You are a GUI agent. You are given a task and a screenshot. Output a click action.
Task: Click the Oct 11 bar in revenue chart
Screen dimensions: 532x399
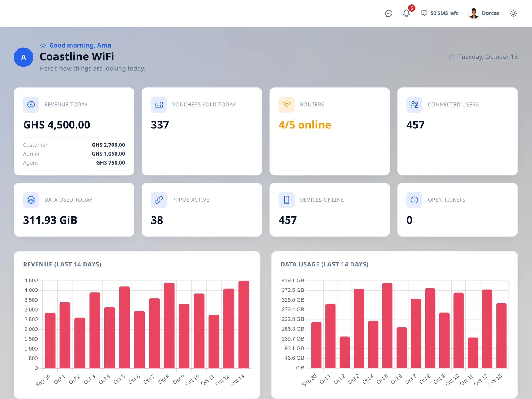214,342
